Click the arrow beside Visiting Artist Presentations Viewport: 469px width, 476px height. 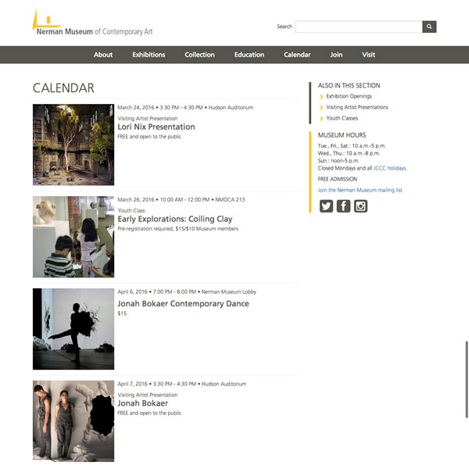point(321,107)
